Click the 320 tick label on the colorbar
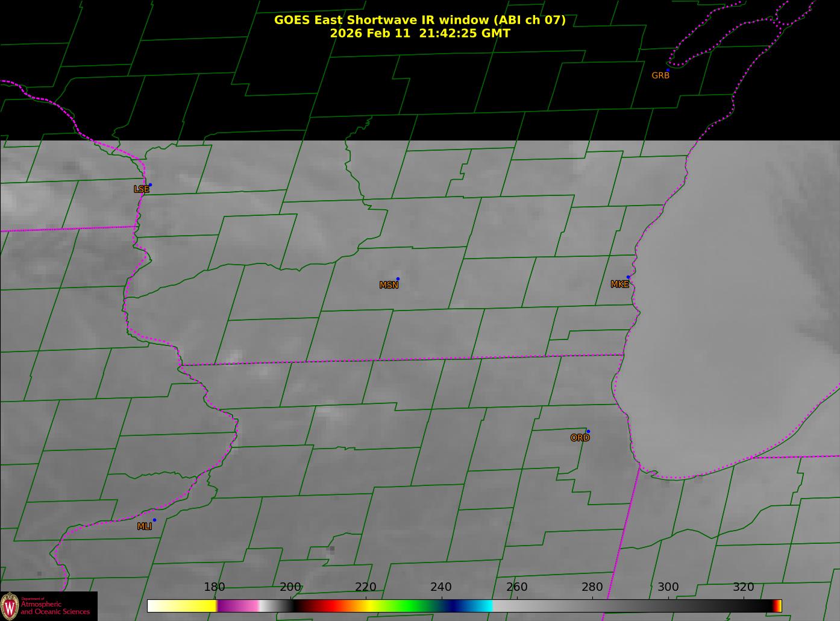Screen dimensions: 840x621 (x=744, y=587)
